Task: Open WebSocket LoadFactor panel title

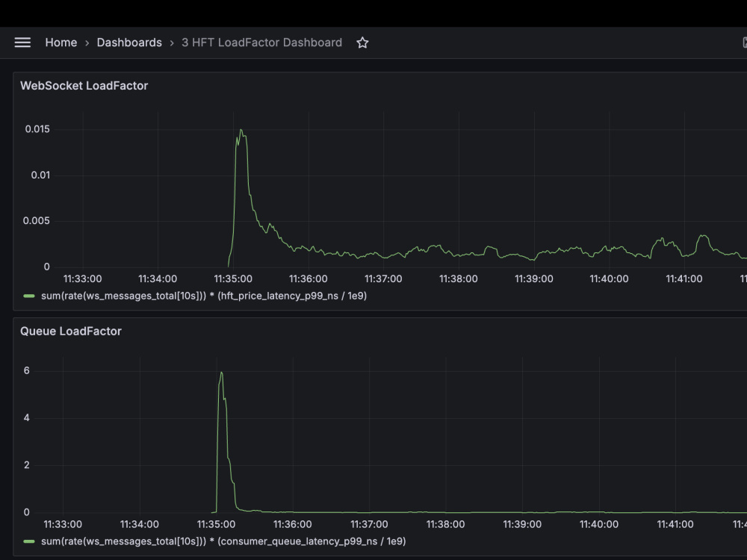Action: (84, 86)
